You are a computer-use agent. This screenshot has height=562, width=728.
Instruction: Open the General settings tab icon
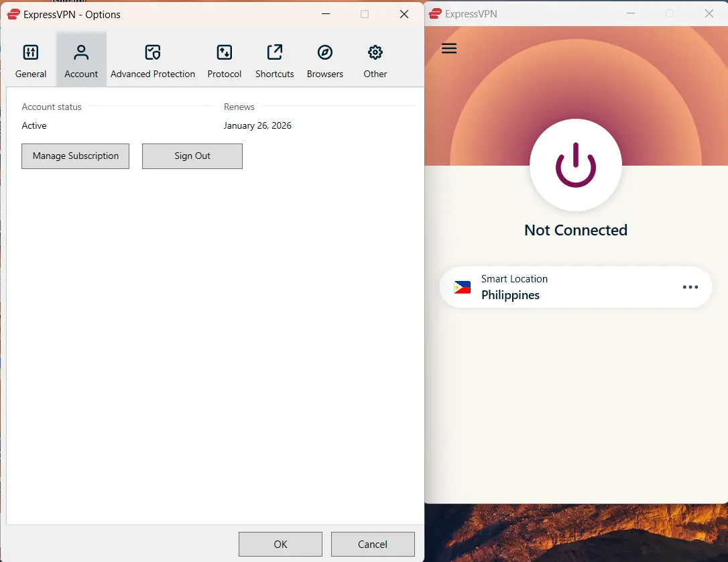[31, 52]
